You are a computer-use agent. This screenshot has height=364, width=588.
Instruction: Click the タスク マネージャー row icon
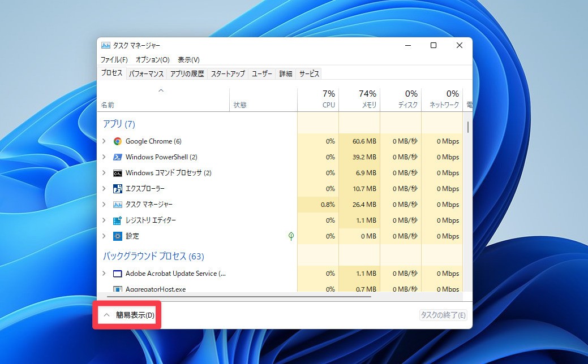117,205
